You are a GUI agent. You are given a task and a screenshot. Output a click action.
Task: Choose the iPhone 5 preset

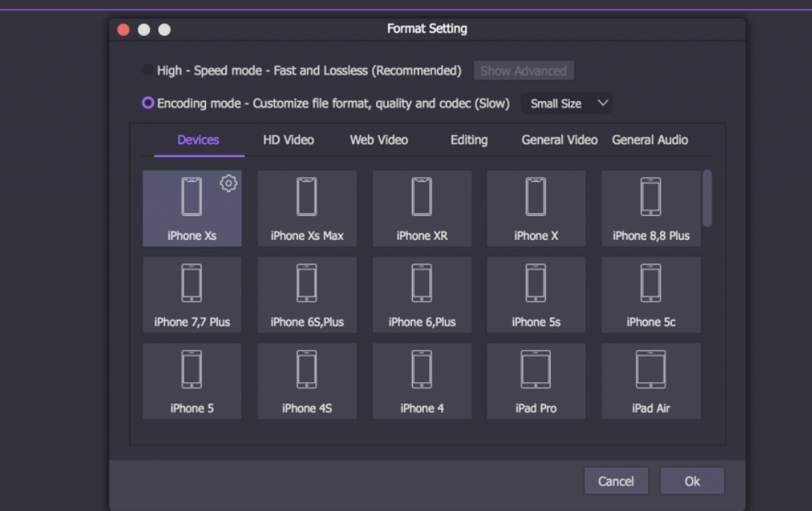click(x=192, y=381)
